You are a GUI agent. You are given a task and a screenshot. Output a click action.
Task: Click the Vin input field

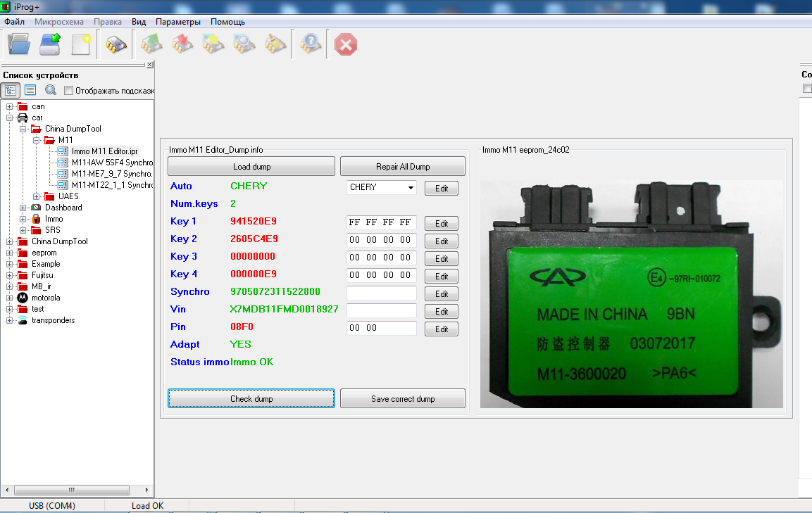[x=381, y=310]
